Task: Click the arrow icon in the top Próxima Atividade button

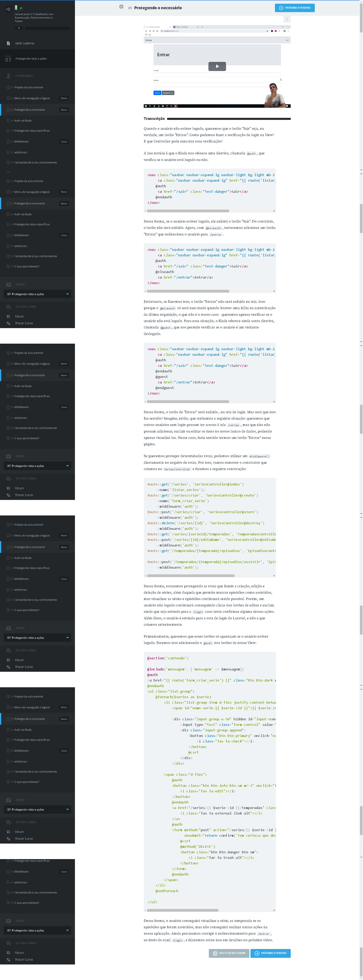Action: pyautogui.click(x=281, y=8)
